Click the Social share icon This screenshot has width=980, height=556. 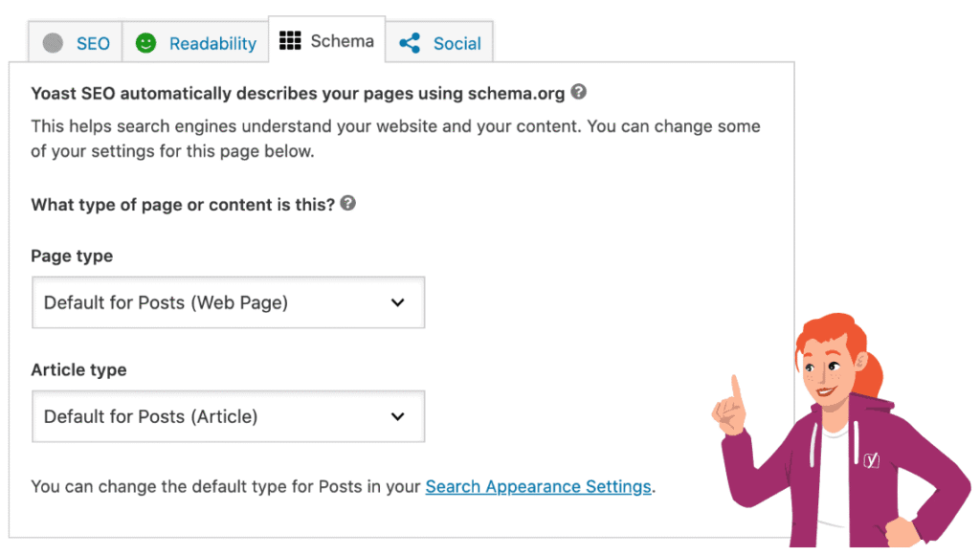pyautogui.click(x=410, y=43)
